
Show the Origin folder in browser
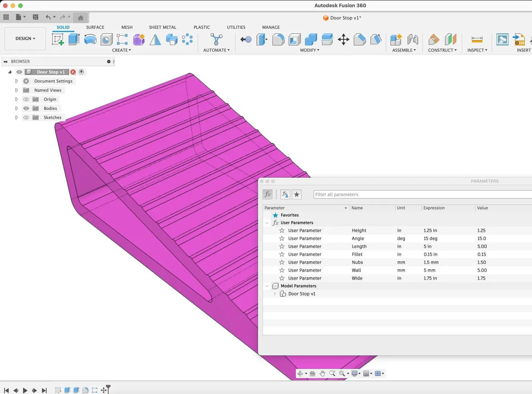pyautogui.click(x=26, y=99)
